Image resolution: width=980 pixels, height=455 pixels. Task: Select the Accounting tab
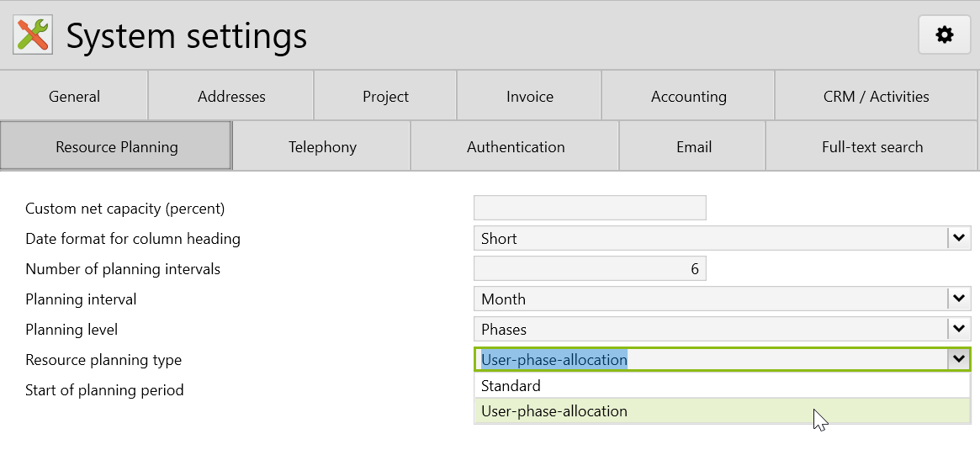pos(688,97)
